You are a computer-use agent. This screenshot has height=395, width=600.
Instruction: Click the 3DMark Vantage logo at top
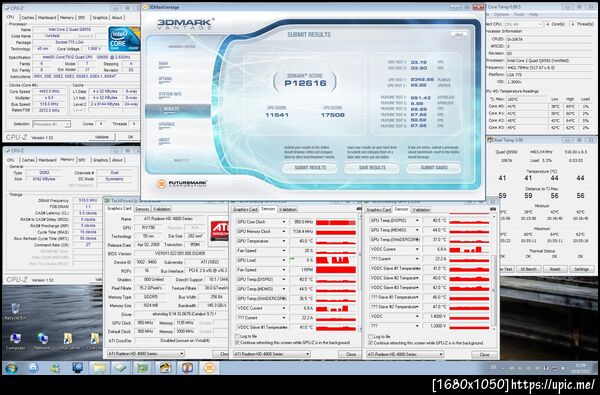pyautogui.click(x=185, y=24)
